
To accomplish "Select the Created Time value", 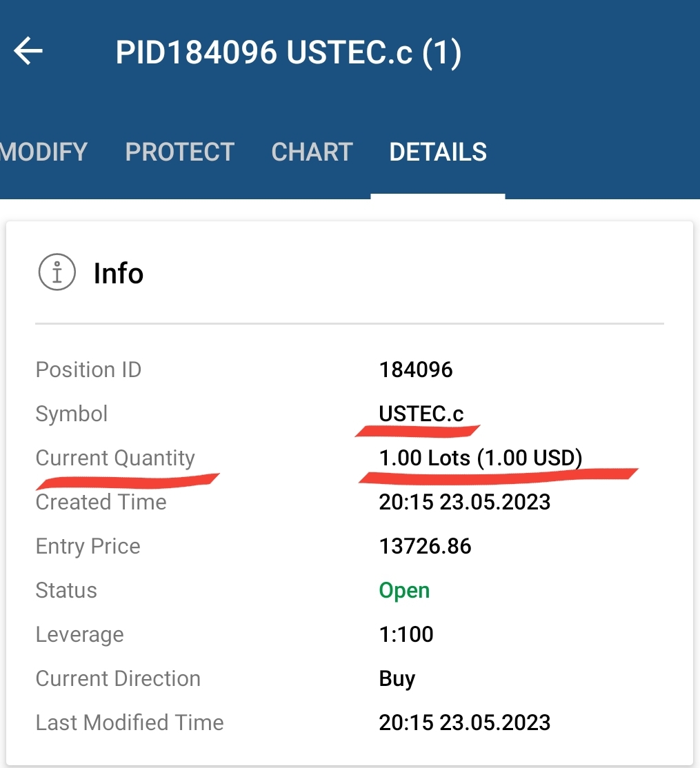I will (464, 502).
